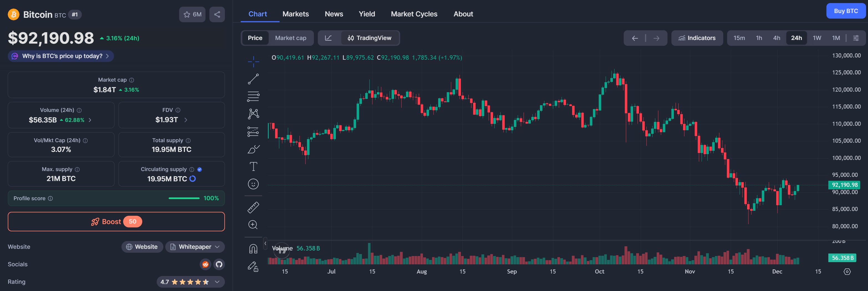Switch chart to Market cap view
This screenshot has height=291, width=868.
(290, 38)
